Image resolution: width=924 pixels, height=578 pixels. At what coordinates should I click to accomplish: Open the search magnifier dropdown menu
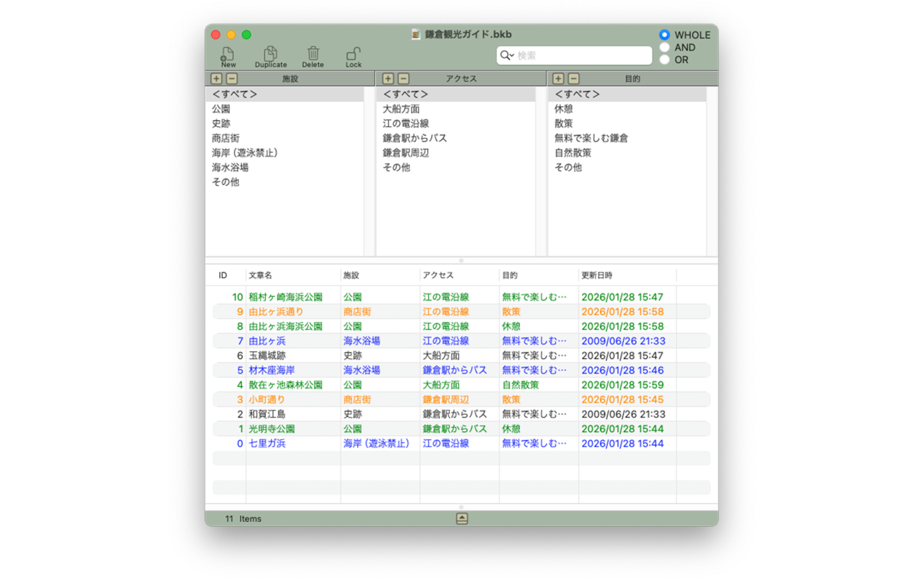click(x=507, y=56)
